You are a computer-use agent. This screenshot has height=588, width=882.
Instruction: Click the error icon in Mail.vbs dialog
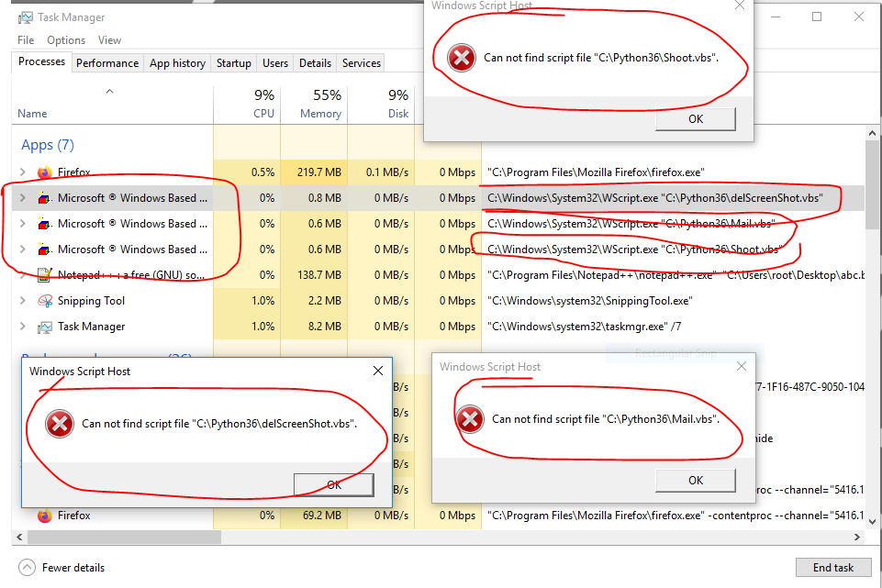[470, 419]
